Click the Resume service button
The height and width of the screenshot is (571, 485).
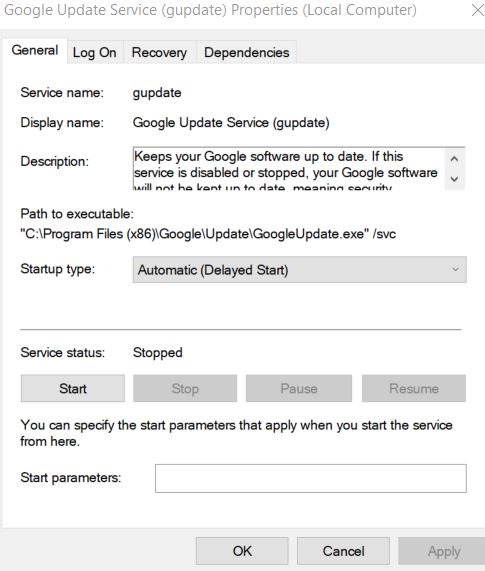[414, 389]
